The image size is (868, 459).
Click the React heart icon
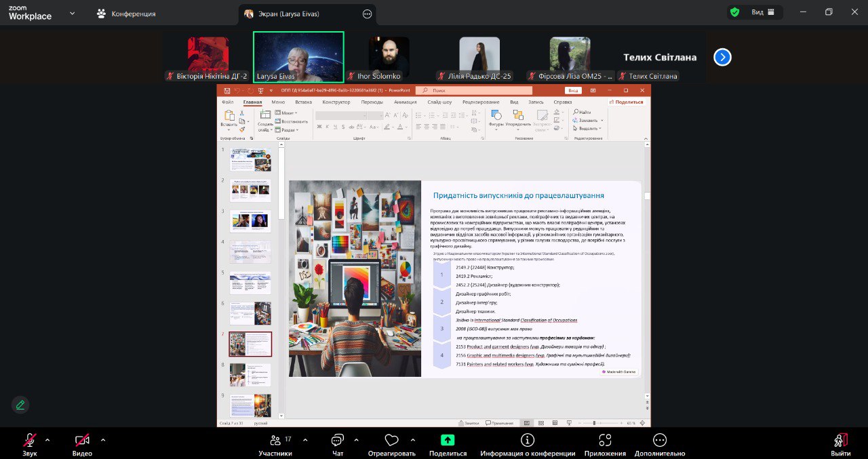tap(391, 440)
